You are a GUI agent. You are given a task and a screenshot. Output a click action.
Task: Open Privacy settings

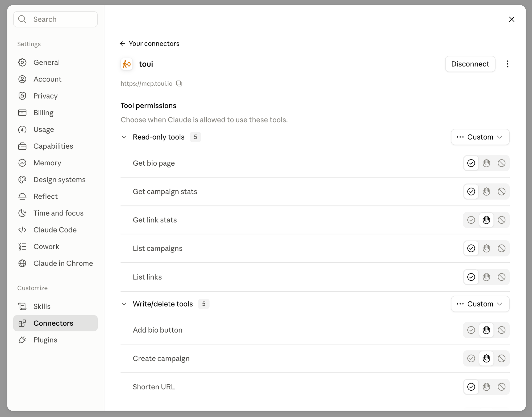(x=55, y=96)
